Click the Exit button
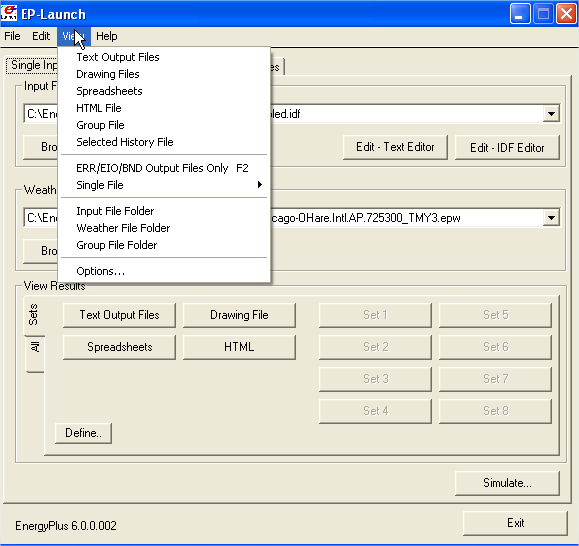Image resolution: width=579 pixels, height=546 pixels. [x=515, y=523]
